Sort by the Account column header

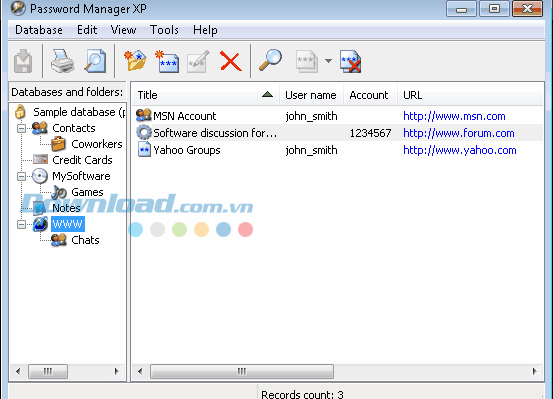pyautogui.click(x=370, y=95)
